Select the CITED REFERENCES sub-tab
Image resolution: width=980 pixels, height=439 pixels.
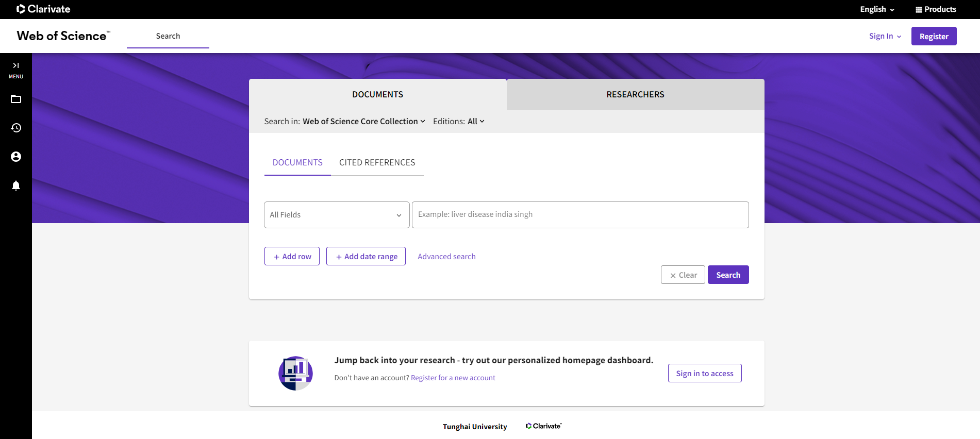coord(377,163)
